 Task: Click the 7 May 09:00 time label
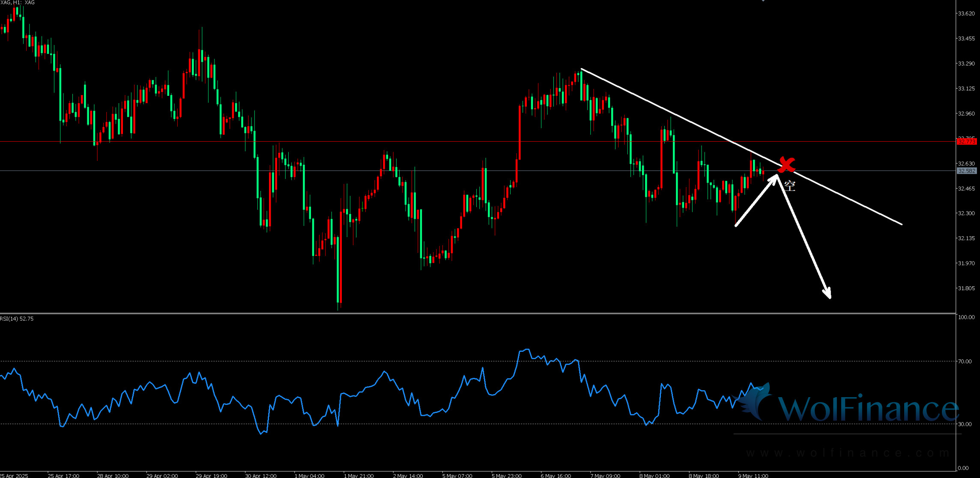point(605,475)
